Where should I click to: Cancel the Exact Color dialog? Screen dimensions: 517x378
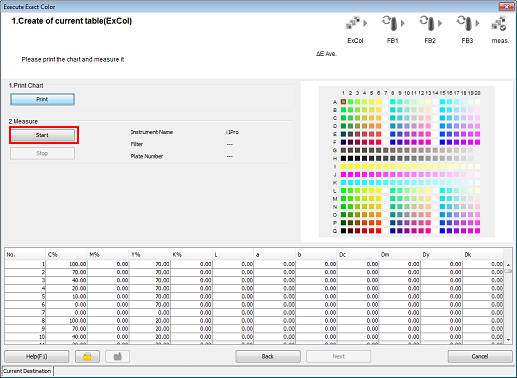click(x=480, y=356)
